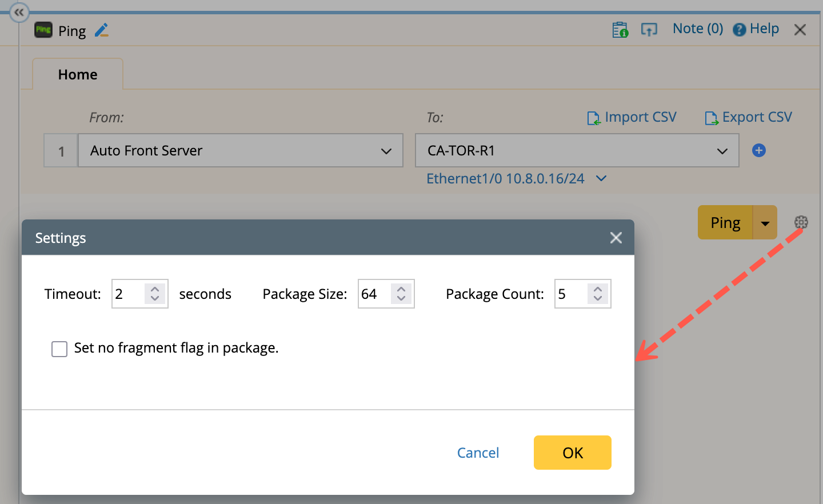Add a row with blue plus icon
Image resolution: width=823 pixels, height=504 pixels.
tap(759, 150)
